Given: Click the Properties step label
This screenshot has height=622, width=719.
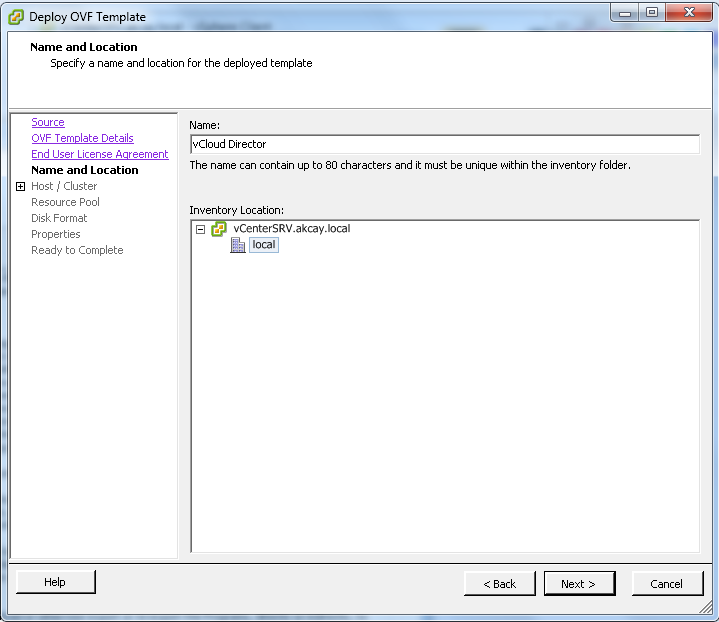Looking at the screenshot, I should [55, 234].
